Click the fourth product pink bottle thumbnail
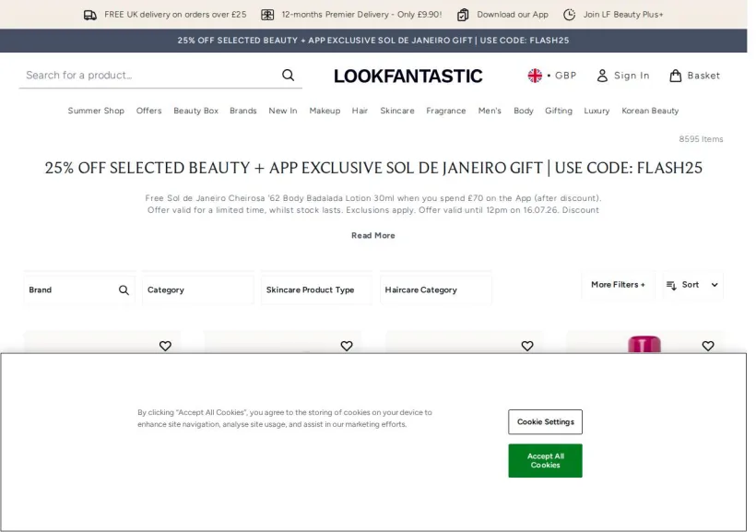This screenshot has width=756, height=532. [644, 345]
